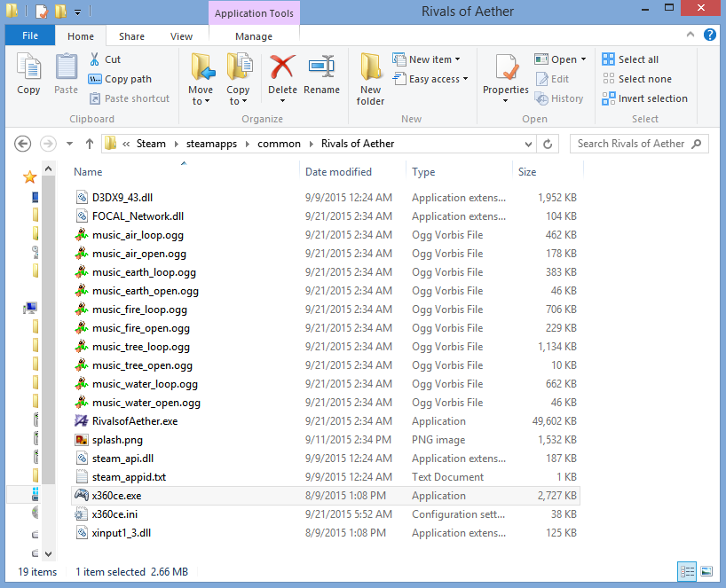
Task: Click the Help question mark icon
Action: 709,35
